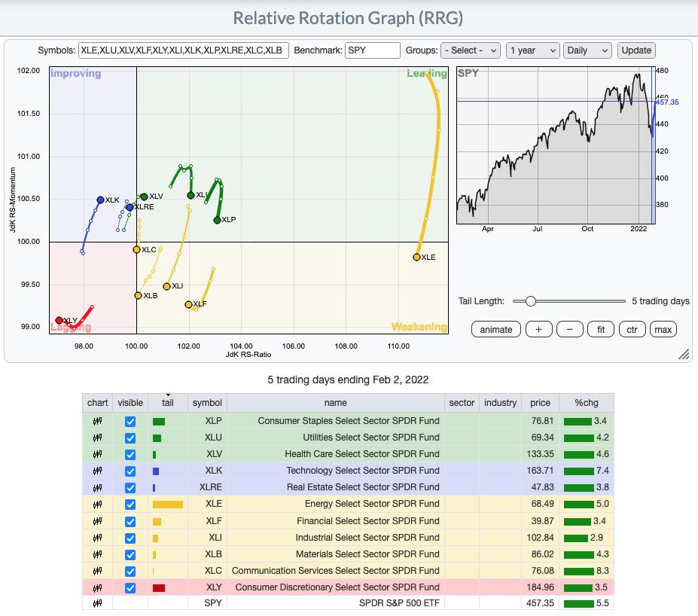Uncheck visibility for XLK

130,471
